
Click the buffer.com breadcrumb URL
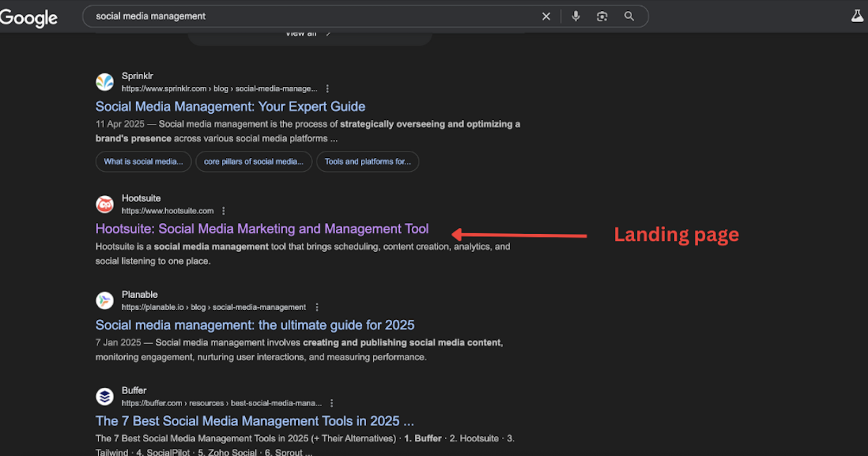point(221,403)
